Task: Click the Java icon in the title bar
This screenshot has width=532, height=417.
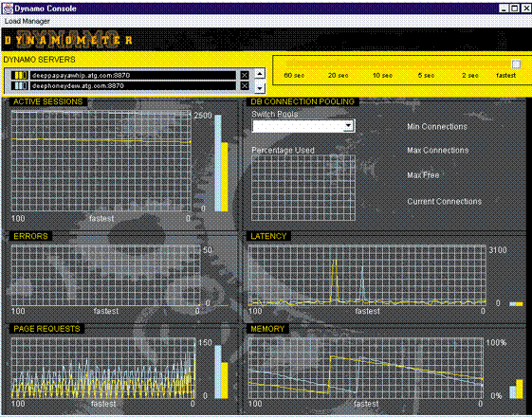Action: [x=8, y=9]
